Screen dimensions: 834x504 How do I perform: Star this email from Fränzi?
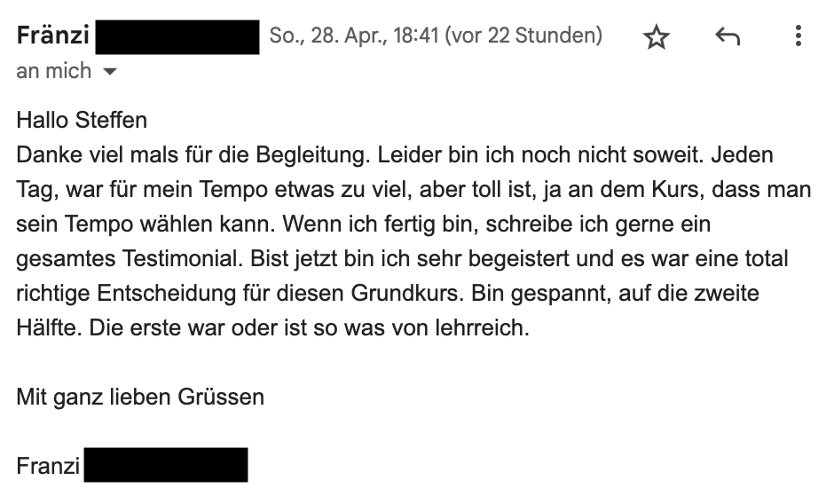pos(656,37)
